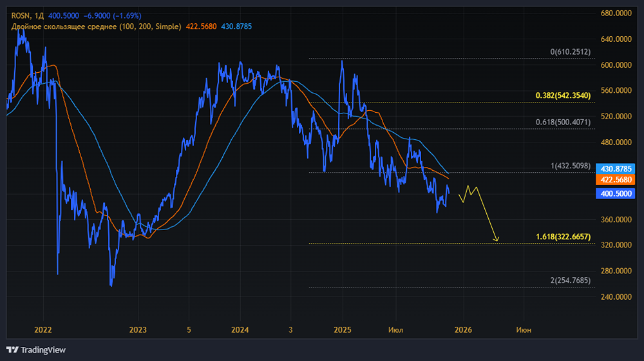Click 2025 on the time axis
The height and width of the screenshot is (361, 644).
point(343,329)
